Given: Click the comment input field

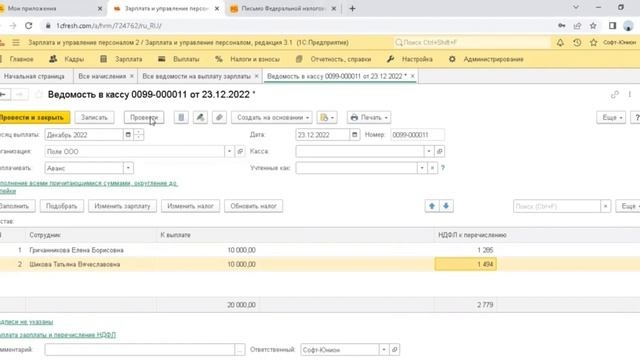Looking at the screenshot, I should point(140,350).
